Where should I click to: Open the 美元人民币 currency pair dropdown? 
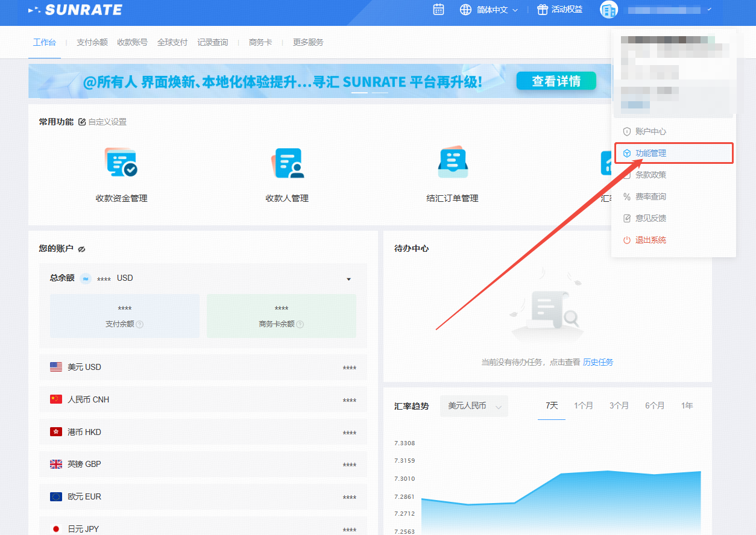pyautogui.click(x=474, y=406)
